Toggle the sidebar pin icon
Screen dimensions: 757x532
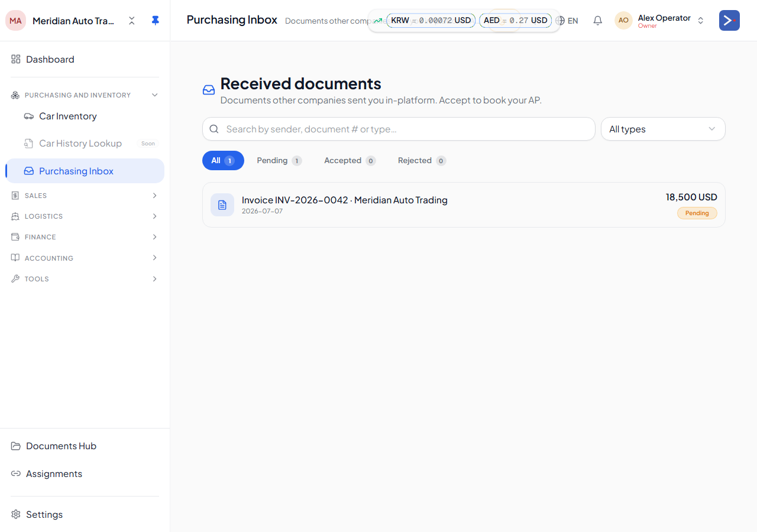155,21
